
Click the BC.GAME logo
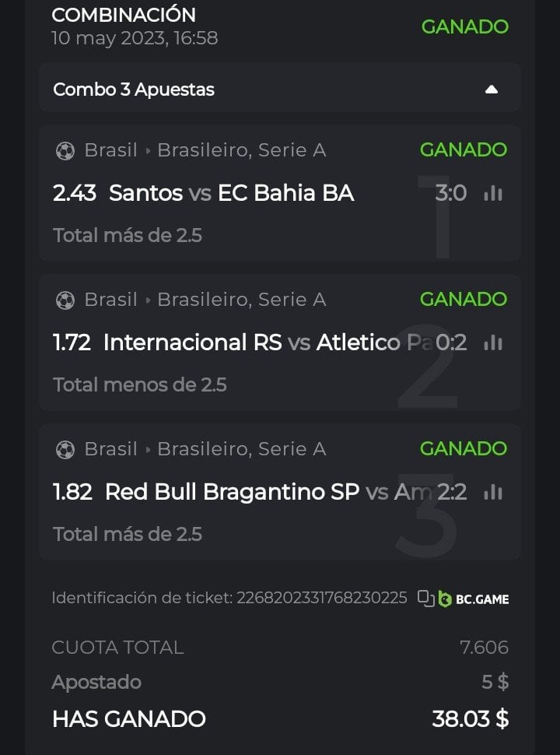coord(474,599)
